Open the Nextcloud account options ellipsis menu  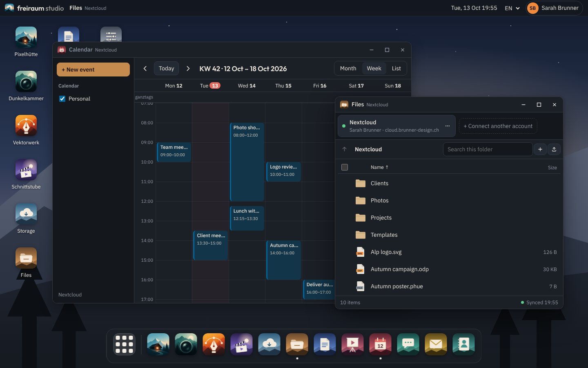[x=447, y=126]
